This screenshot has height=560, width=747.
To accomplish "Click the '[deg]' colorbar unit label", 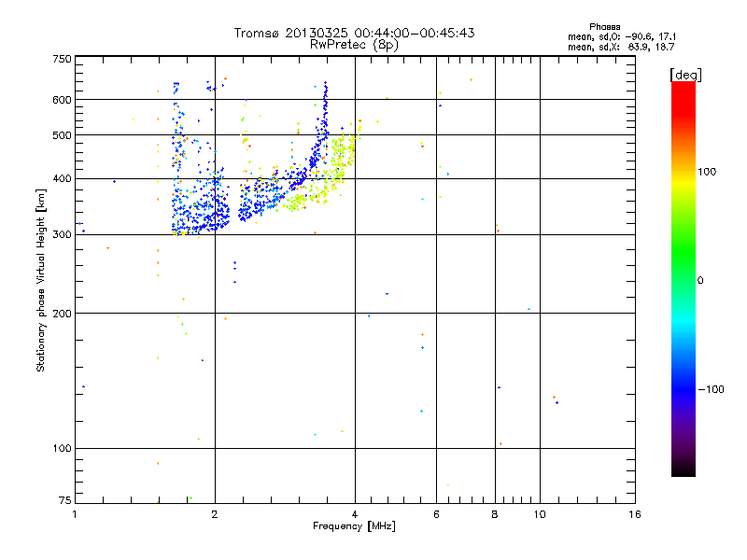I will [685, 75].
